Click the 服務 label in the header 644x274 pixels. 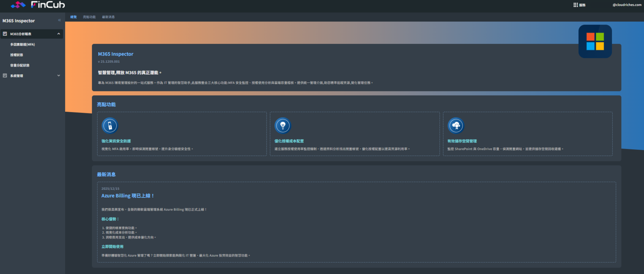[582, 5]
